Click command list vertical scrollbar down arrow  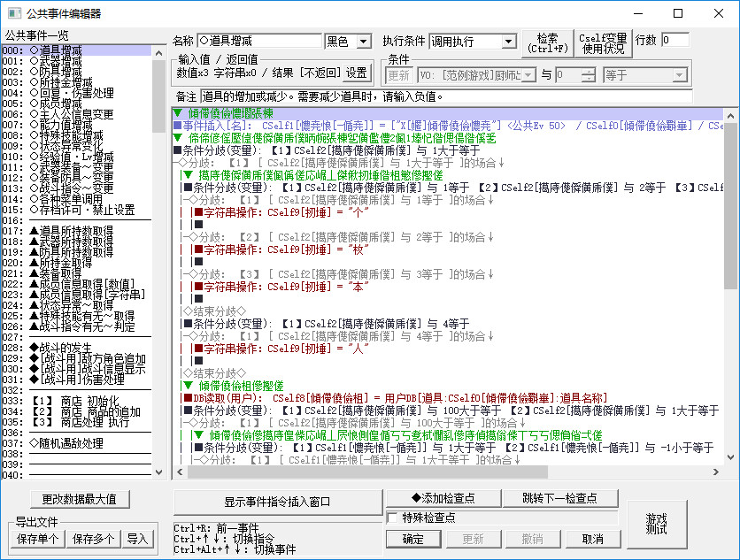tap(730, 456)
